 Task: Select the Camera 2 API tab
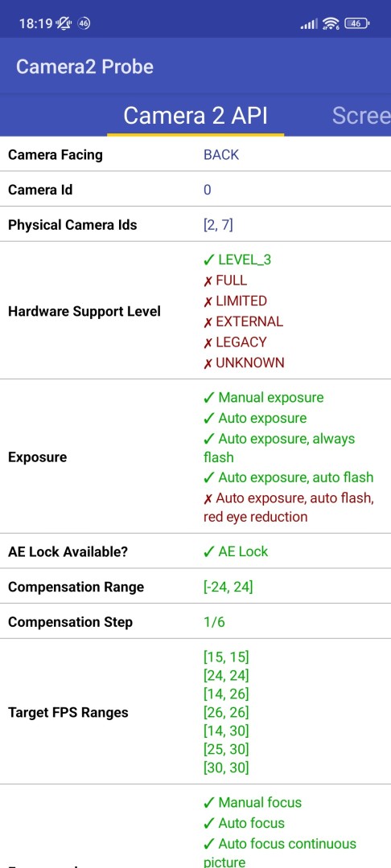[x=195, y=115]
